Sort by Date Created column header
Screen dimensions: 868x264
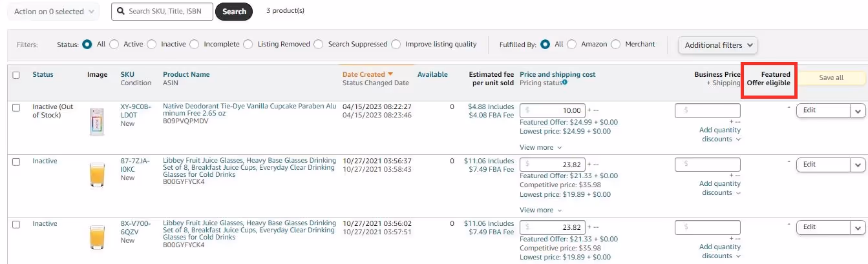click(x=364, y=74)
